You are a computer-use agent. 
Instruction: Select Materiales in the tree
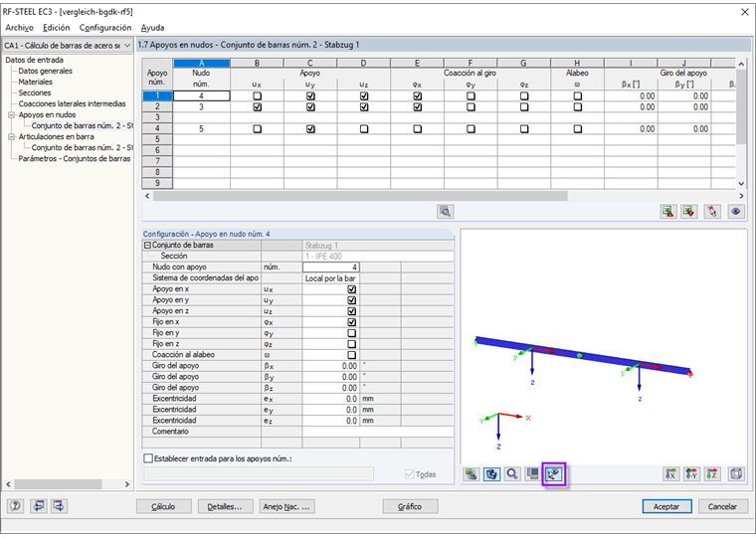click(x=35, y=82)
